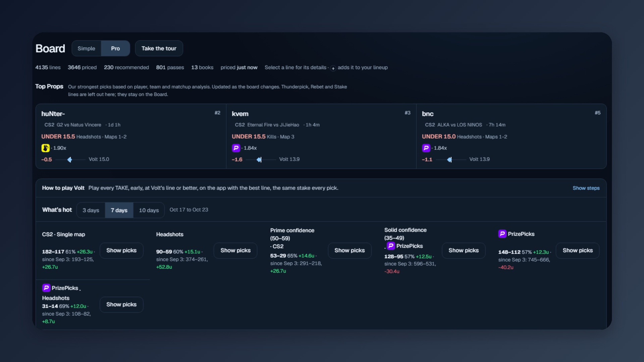Click the '4135 lines' stat

(x=48, y=67)
